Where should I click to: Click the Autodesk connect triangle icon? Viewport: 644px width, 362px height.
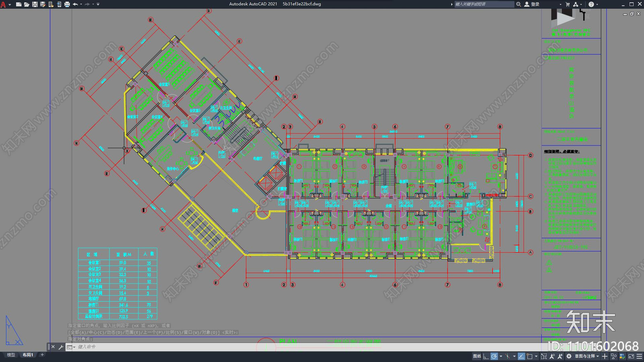coord(576,4)
